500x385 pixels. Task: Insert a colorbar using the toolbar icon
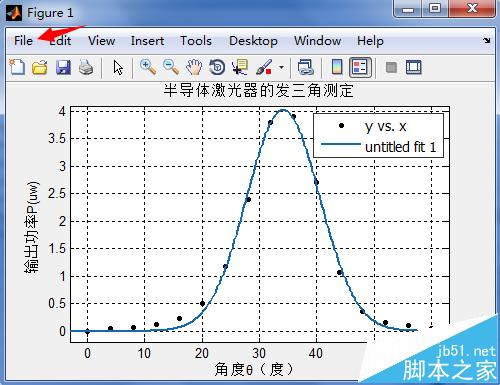pos(337,67)
